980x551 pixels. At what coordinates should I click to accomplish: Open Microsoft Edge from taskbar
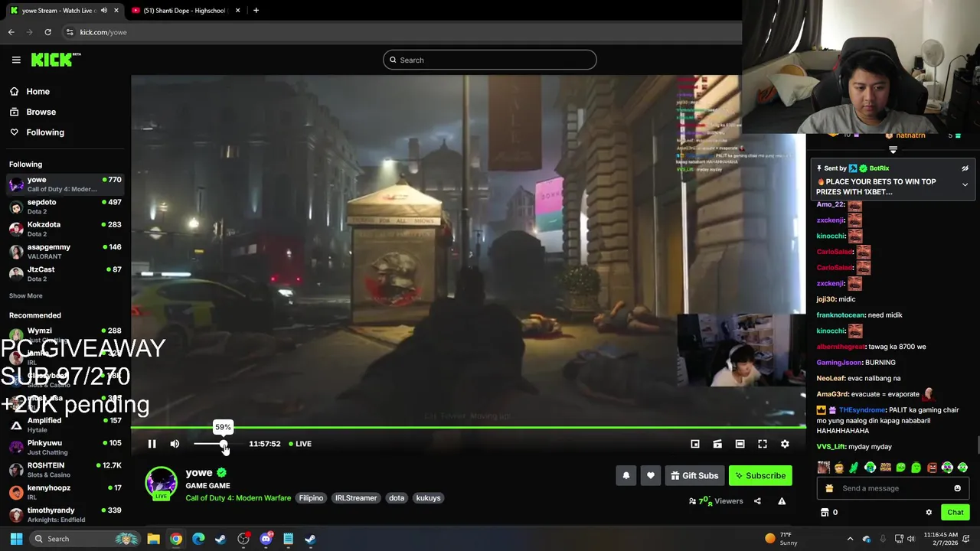tap(198, 539)
